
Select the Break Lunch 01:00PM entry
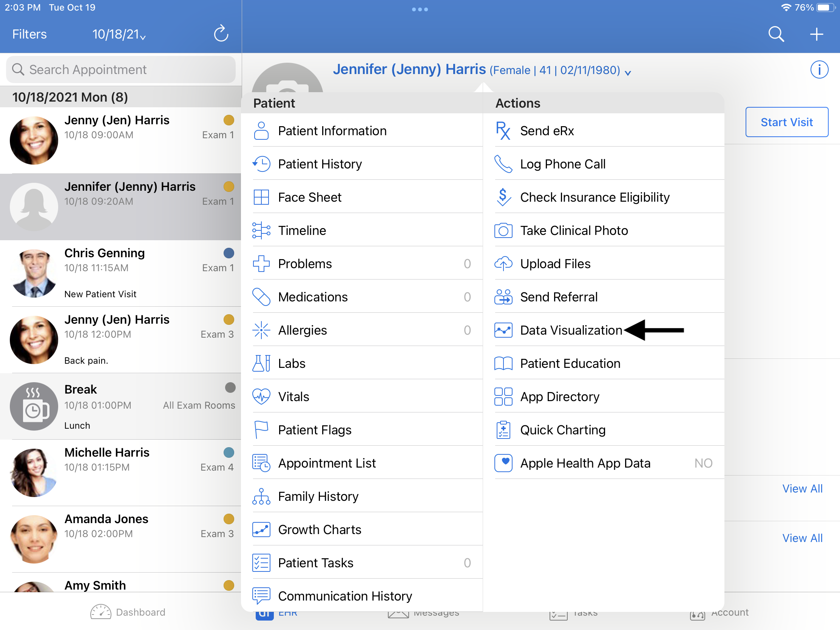pyautogui.click(x=120, y=406)
